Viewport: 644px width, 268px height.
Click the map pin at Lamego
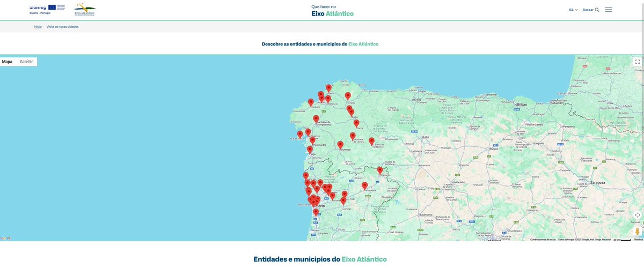(343, 201)
